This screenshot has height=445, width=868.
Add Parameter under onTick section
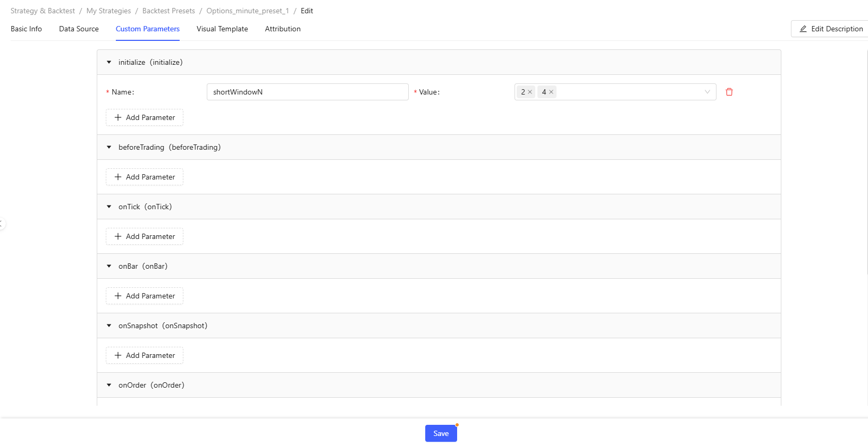click(145, 237)
